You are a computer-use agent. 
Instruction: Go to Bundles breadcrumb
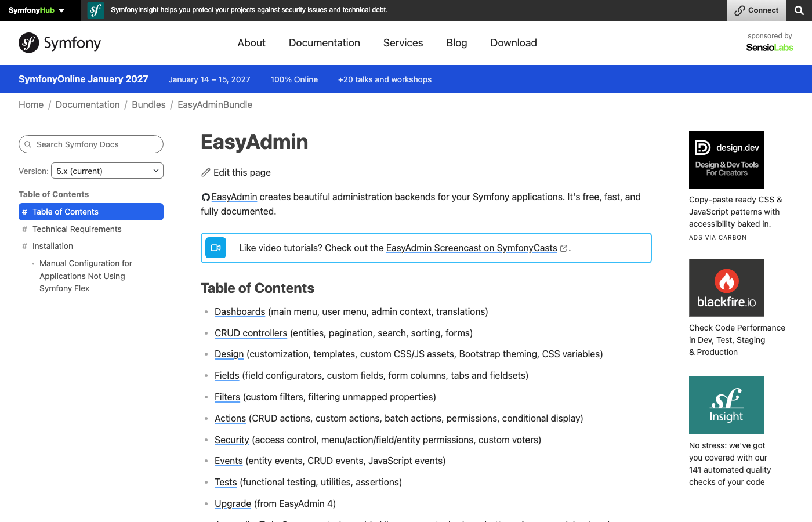tap(148, 104)
